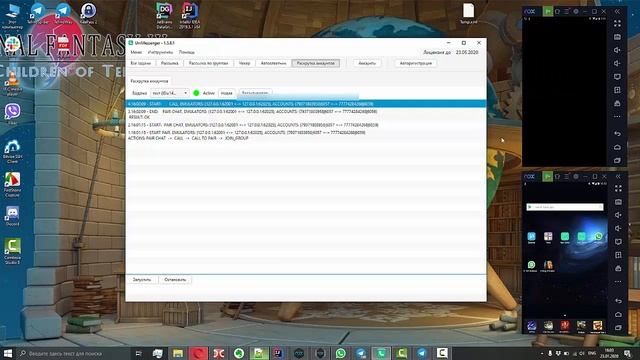The image size is (640, 360).
Task: Open the Аккаунты section
Action: tap(367, 63)
